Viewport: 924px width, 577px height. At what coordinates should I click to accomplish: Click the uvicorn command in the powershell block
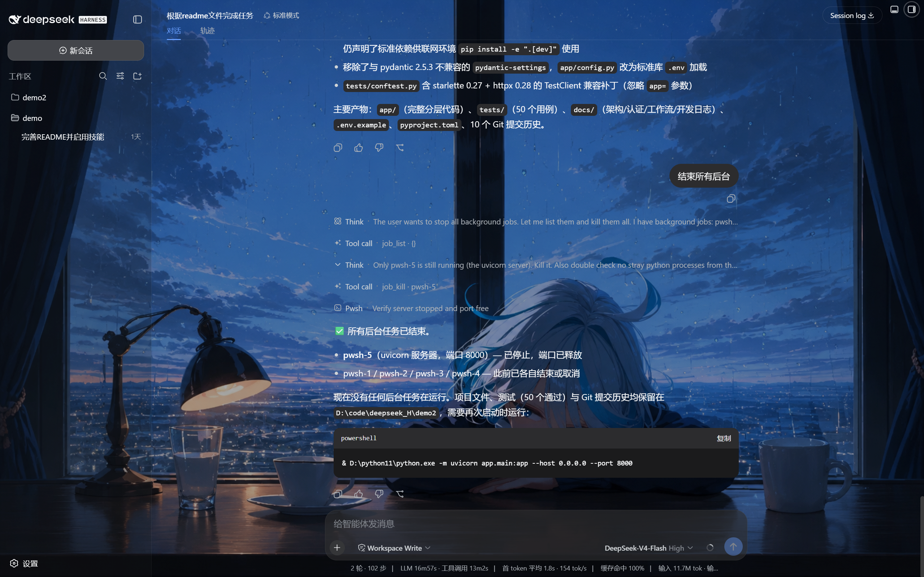pos(487,463)
